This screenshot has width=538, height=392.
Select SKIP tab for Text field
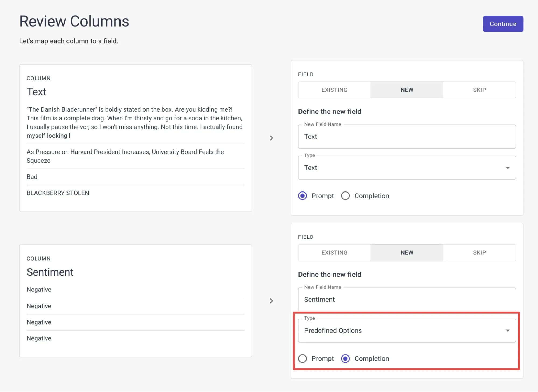pyautogui.click(x=479, y=90)
